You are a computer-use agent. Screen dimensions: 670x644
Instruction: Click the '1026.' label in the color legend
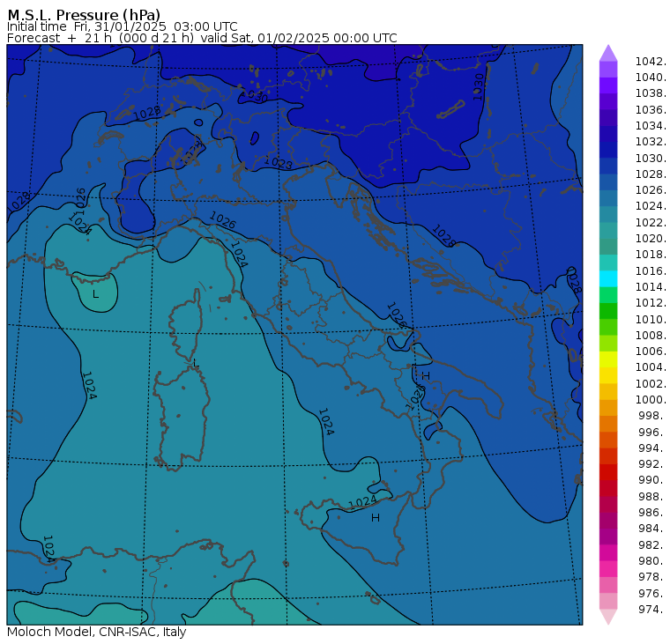[x=651, y=190]
